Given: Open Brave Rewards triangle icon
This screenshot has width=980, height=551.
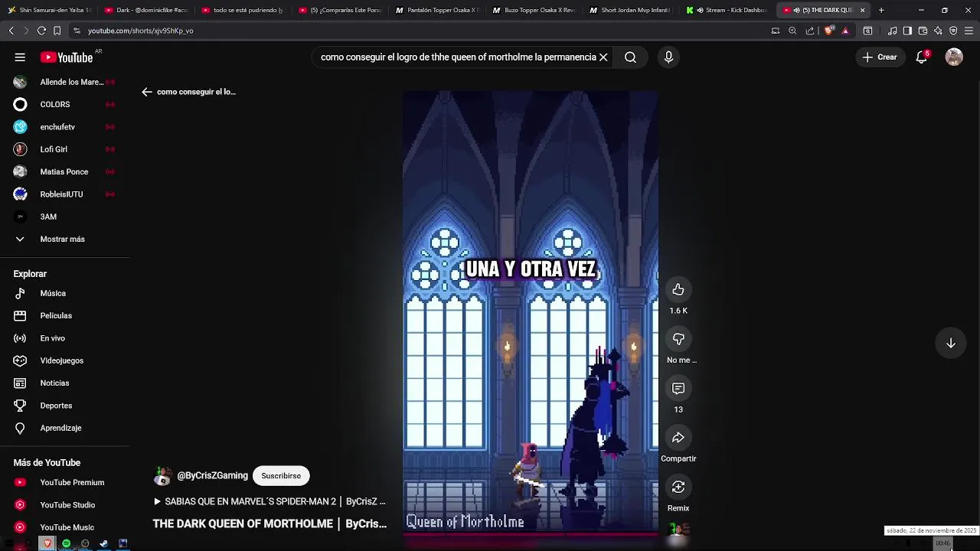Looking at the screenshot, I should click(845, 31).
